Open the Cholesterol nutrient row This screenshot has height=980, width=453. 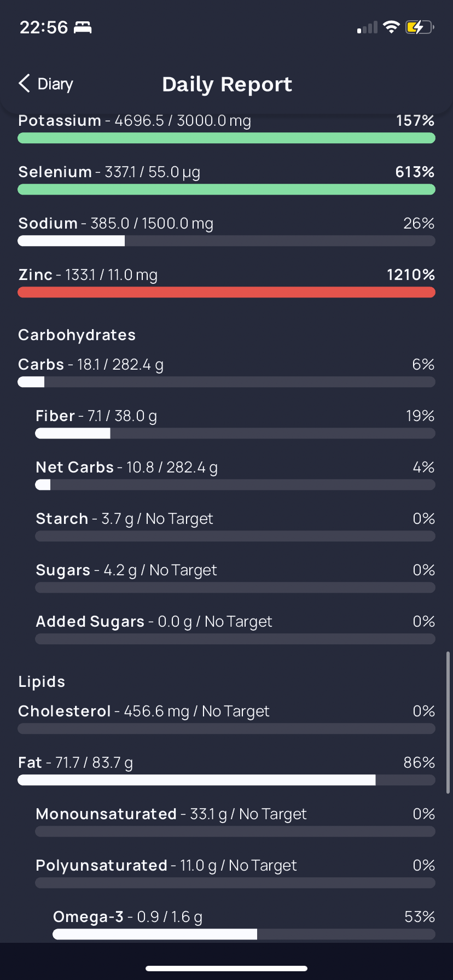(226, 719)
